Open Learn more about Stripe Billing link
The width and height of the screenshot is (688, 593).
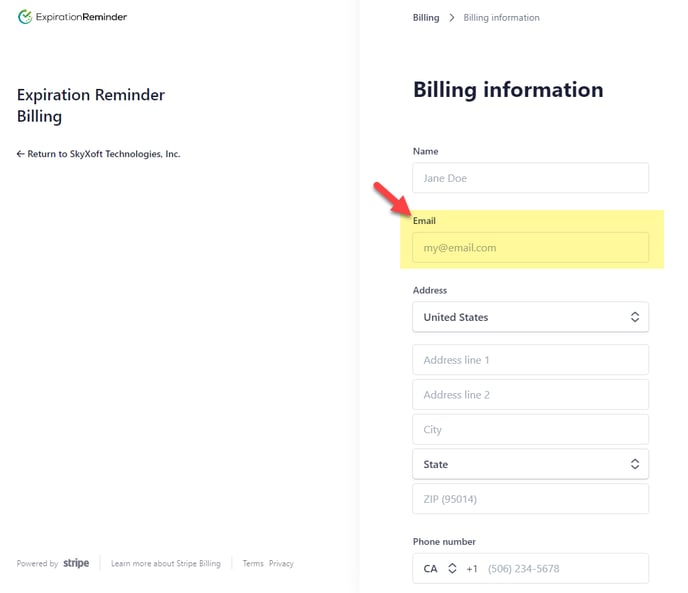coord(165,563)
